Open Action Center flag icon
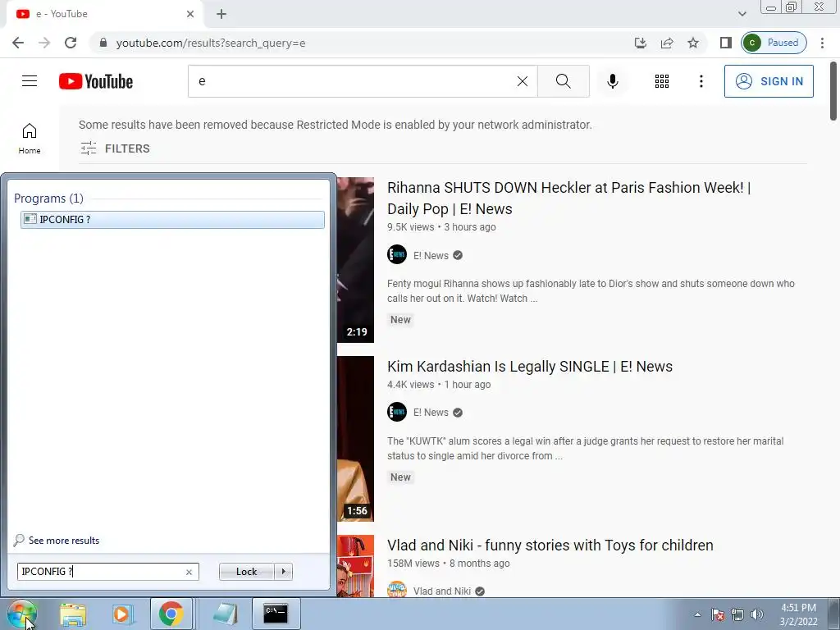Image resolution: width=840 pixels, height=630 pixels. 718,614
